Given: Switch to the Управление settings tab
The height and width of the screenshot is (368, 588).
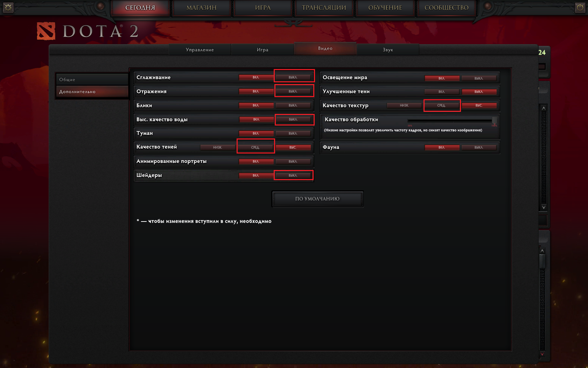Looking at the screenshot, I should (x=200, y=50).
